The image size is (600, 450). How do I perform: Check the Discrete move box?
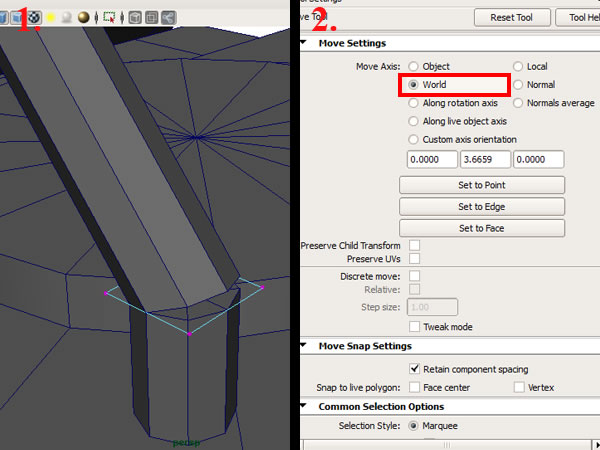tap(414, 276)
